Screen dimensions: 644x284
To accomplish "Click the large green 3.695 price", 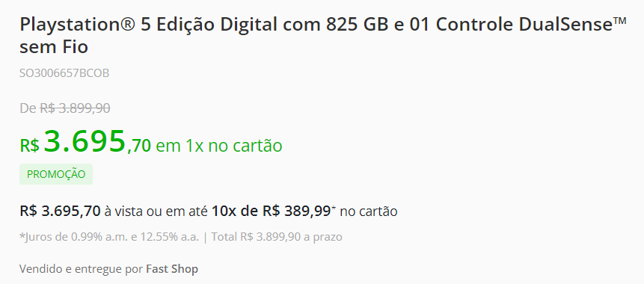I will [x=85, y=141].
